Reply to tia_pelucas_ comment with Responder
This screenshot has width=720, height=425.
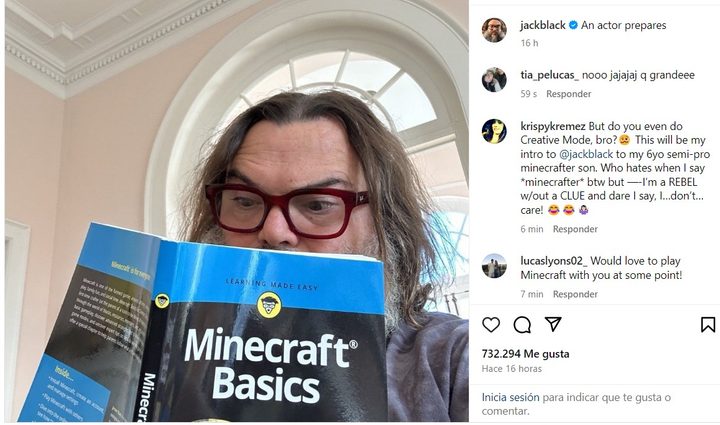(568, 94)
